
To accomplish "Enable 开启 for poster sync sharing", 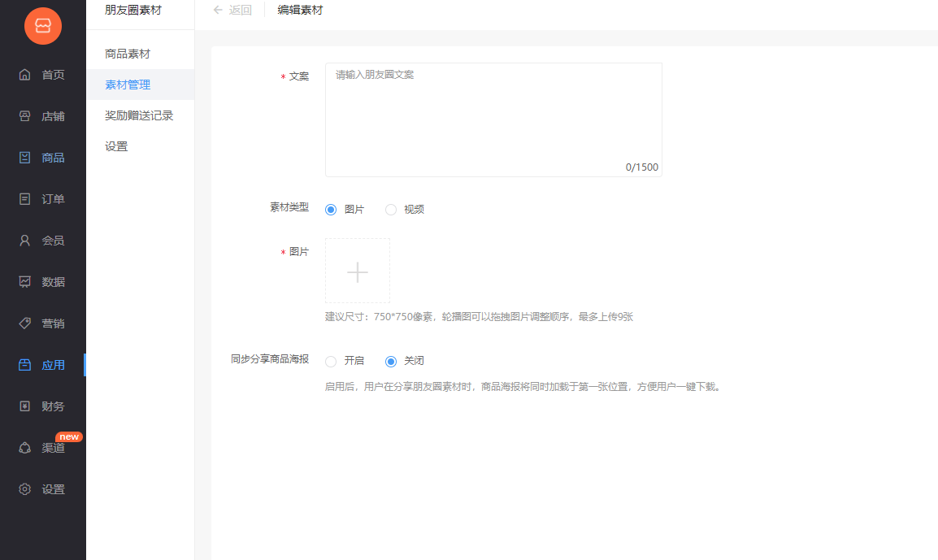I will tap(331, 362).
